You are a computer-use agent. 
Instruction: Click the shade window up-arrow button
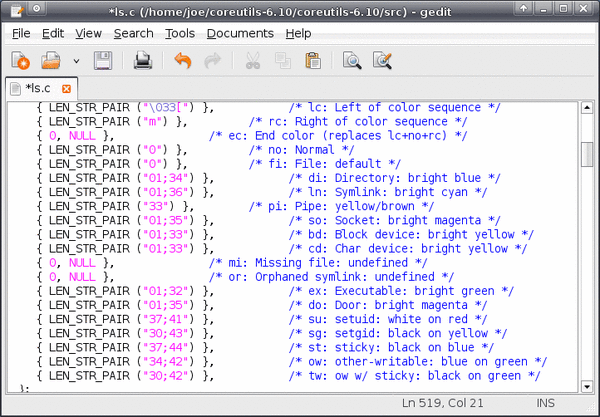[523, 8]
